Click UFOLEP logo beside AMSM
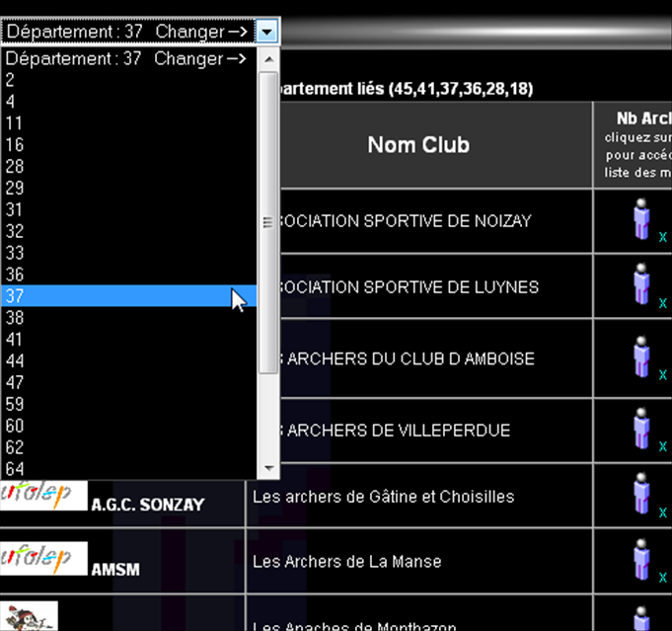The image size is (672, 631). (x=43, y=559)
